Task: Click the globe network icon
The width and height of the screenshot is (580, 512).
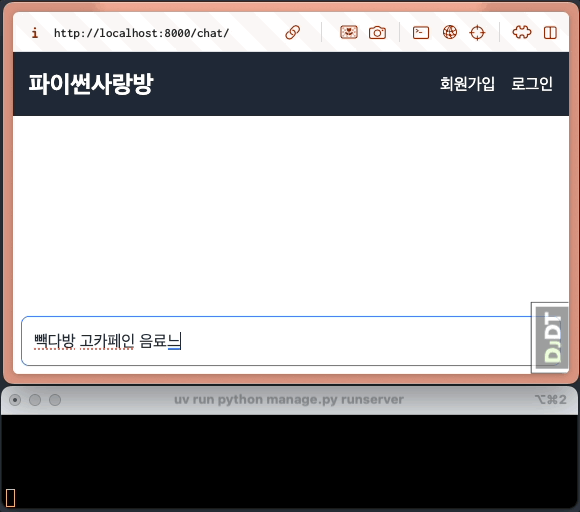Action: click(x=450, y=33)
